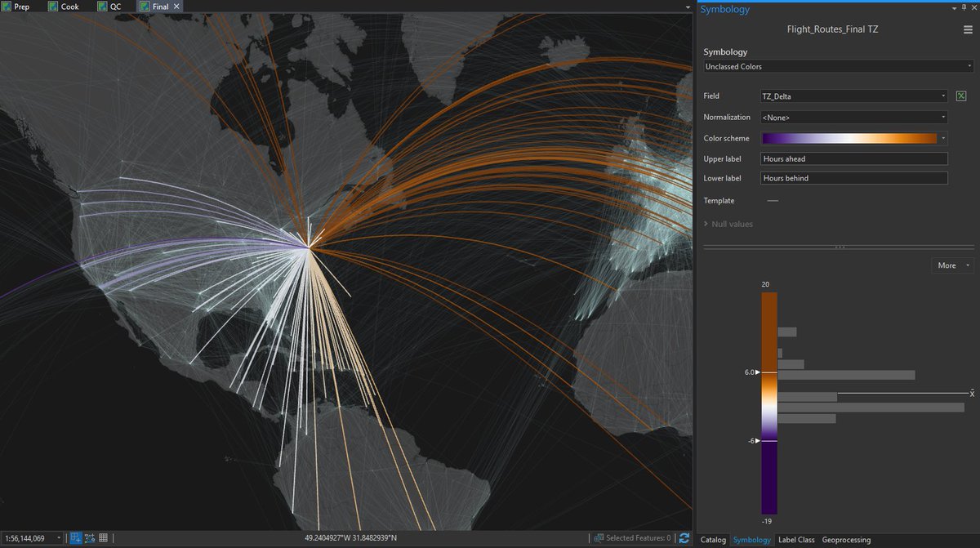
Task: Refresh the Selected Features count
Action: [x=684, y=537]
